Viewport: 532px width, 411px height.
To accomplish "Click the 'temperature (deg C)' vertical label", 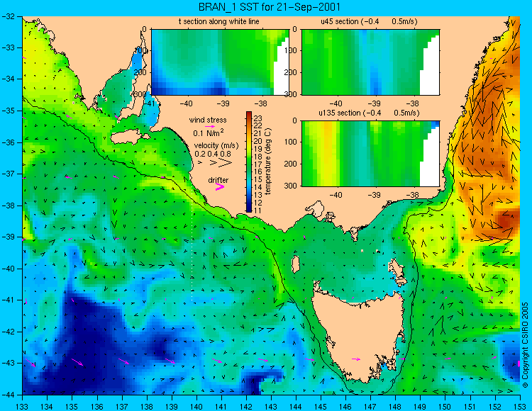I will tap(268, 162).
